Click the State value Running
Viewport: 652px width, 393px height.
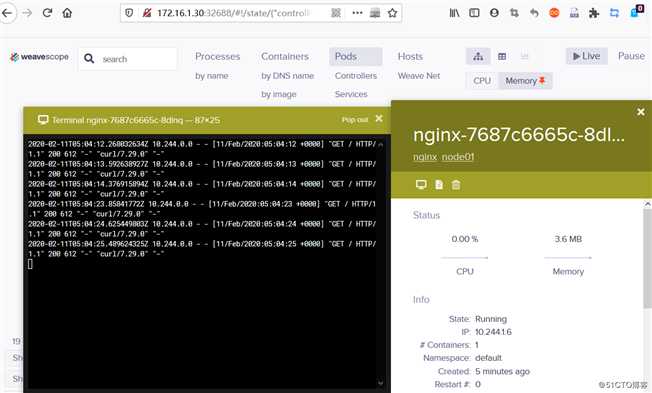tap(491, 319)
